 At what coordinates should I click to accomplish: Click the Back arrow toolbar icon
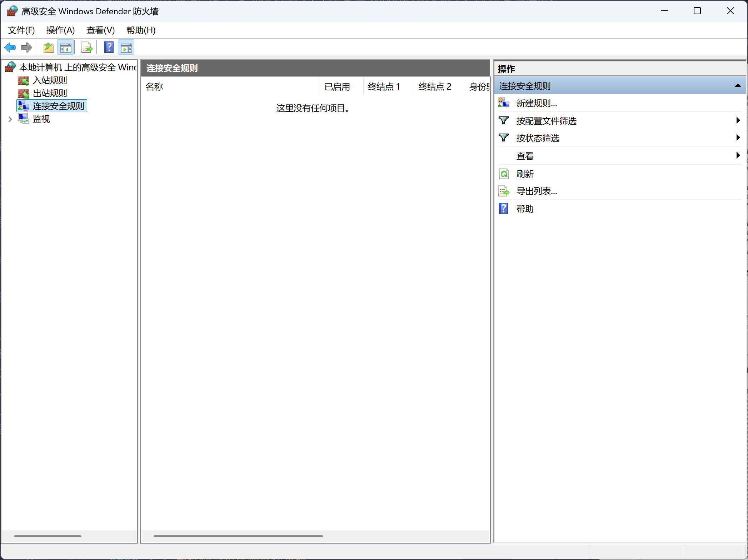(x=10, y=47)
